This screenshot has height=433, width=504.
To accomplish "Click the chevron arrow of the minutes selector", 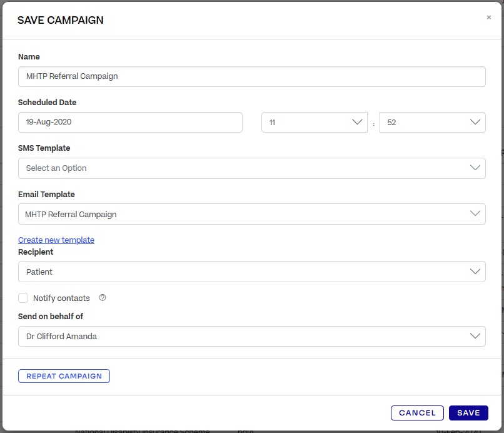I will tap(475, 123).
